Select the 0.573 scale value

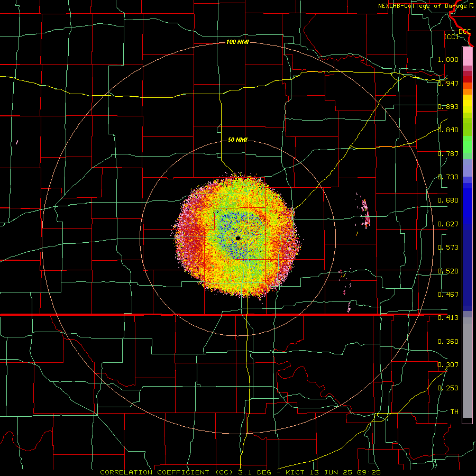[448, 248]
